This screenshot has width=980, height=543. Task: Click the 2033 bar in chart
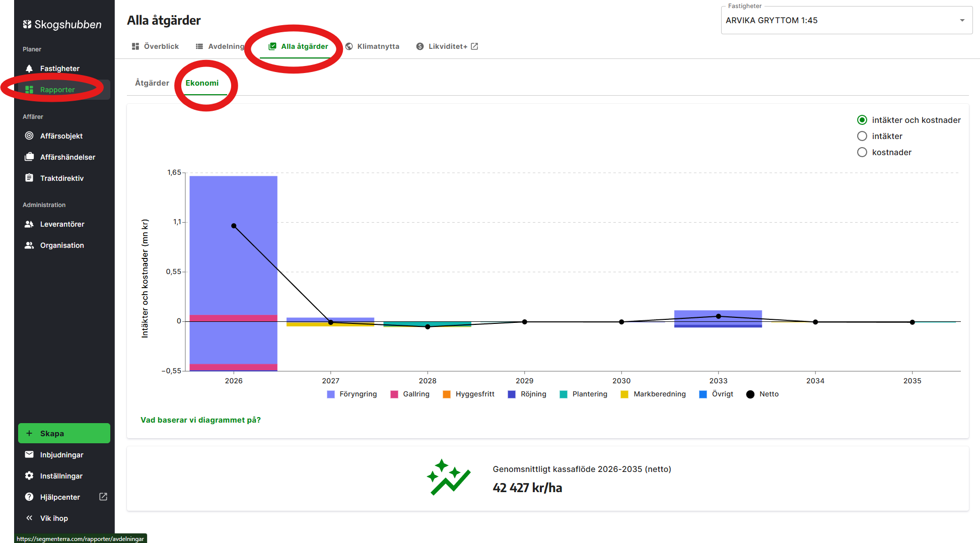tap(718, 319)
